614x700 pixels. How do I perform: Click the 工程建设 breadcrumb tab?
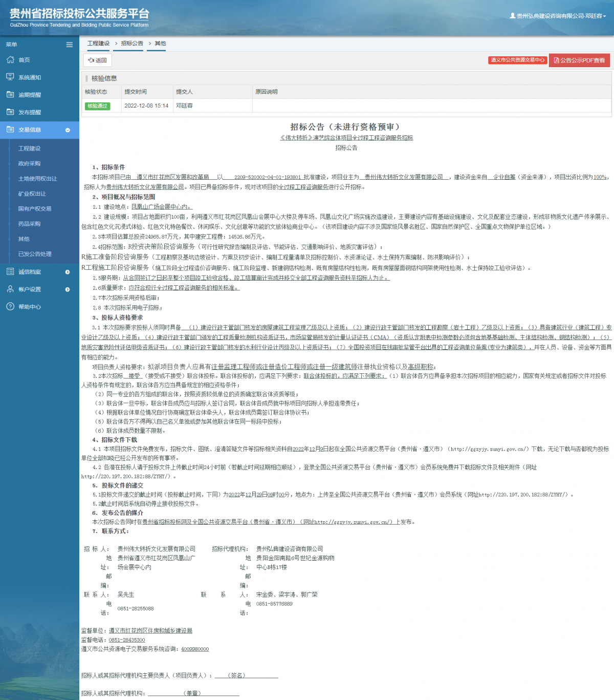98,44
